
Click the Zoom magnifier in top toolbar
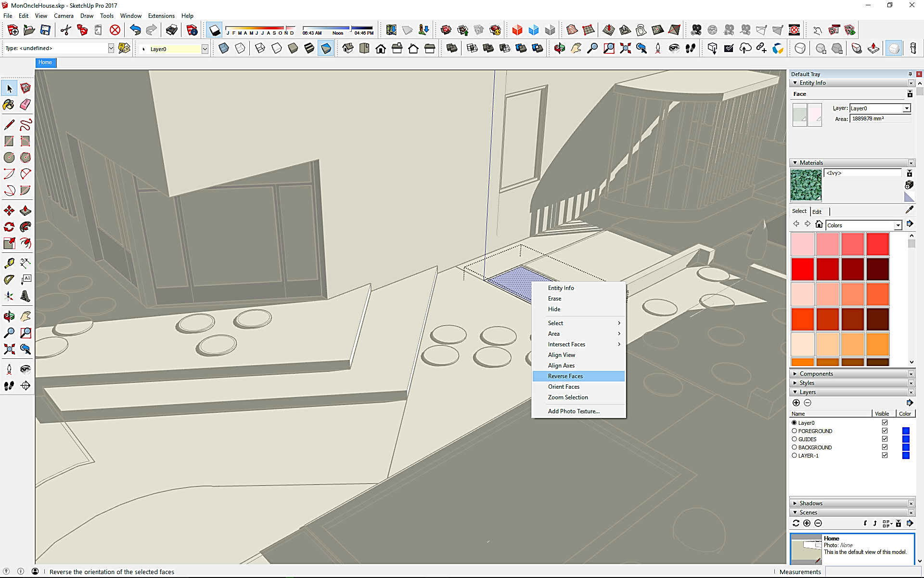coord(592,49)
